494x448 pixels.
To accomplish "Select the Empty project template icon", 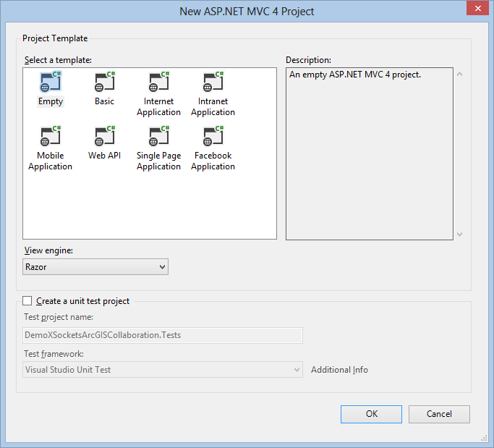I will [x=51, y=81].
